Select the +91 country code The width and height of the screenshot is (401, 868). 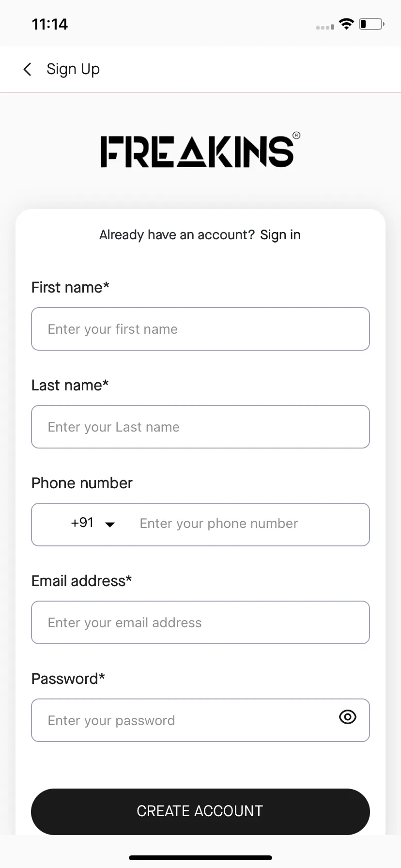(82, 523)
